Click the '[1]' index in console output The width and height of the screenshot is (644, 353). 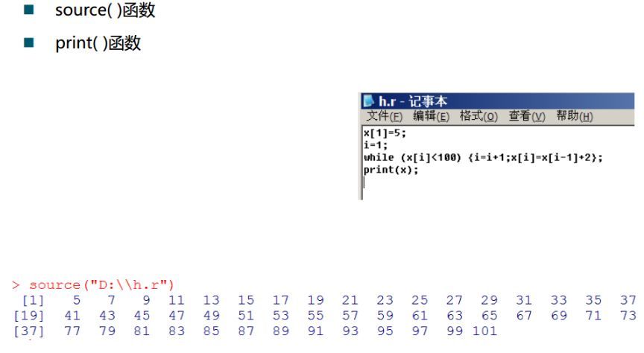tap(33, 300)
